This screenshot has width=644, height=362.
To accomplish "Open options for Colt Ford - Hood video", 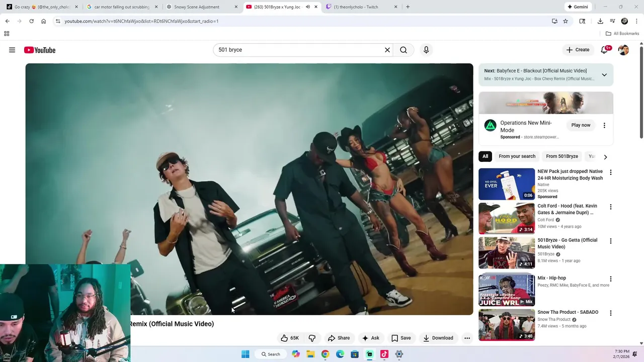I will click(611, 207).
